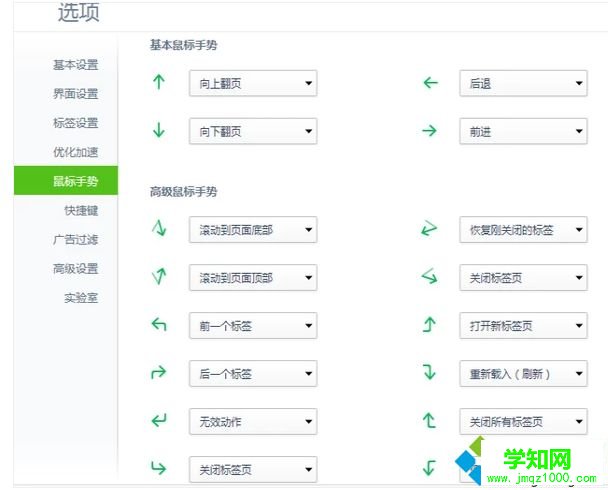Switch to 基本设置 tab
608x490 pixels.
coord(76,65)
